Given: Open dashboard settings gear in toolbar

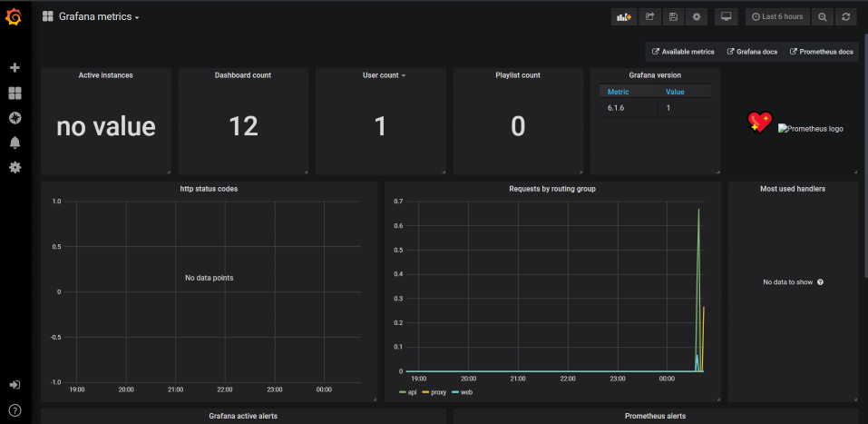Looking at the screenshot, I should [697, 16].
